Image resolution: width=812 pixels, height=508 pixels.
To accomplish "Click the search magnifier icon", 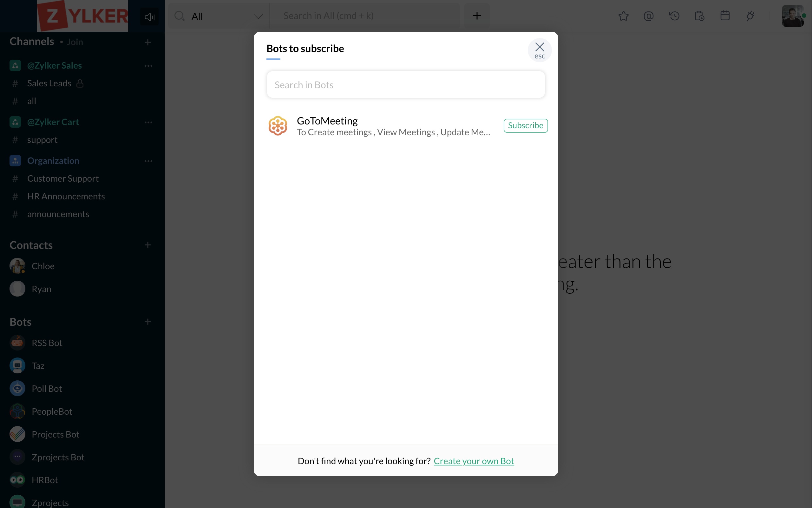I will click(180, 16).
